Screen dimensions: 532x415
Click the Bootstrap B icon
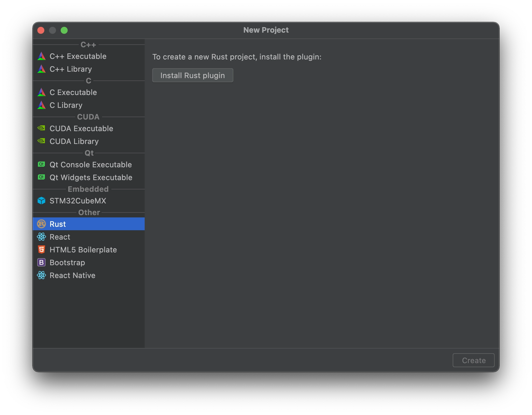41,262
